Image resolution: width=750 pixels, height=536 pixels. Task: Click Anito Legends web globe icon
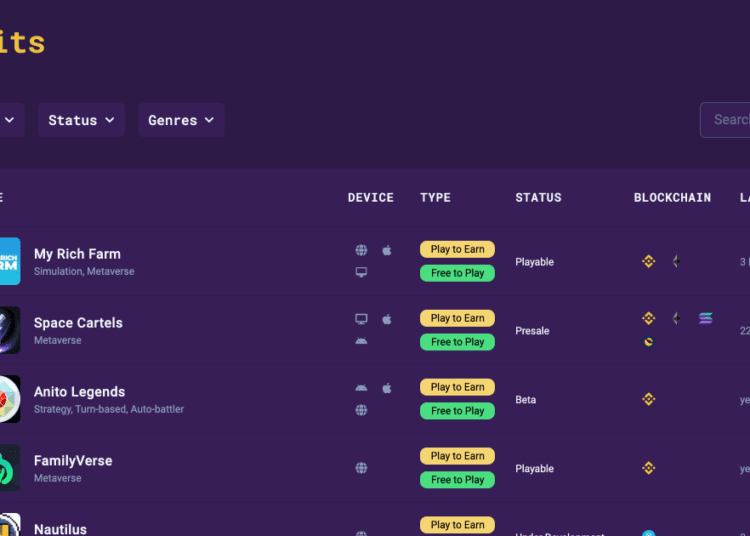361,410
